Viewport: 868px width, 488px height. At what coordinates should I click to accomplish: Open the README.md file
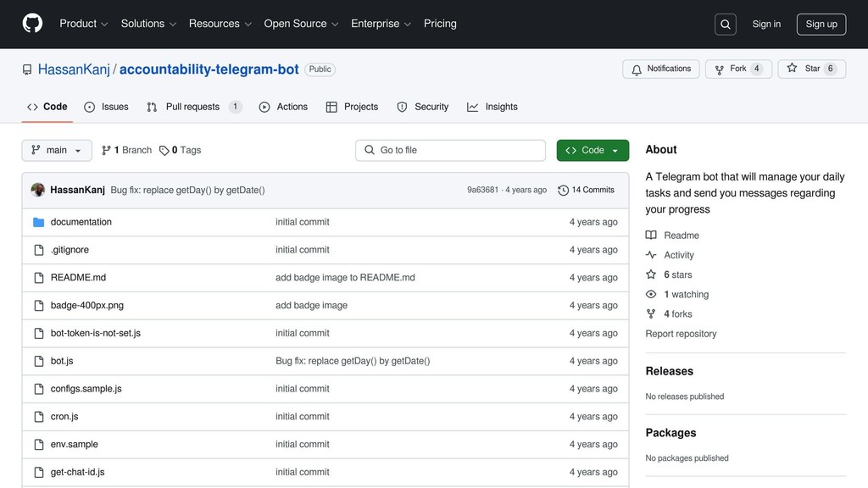coord(78,277)
